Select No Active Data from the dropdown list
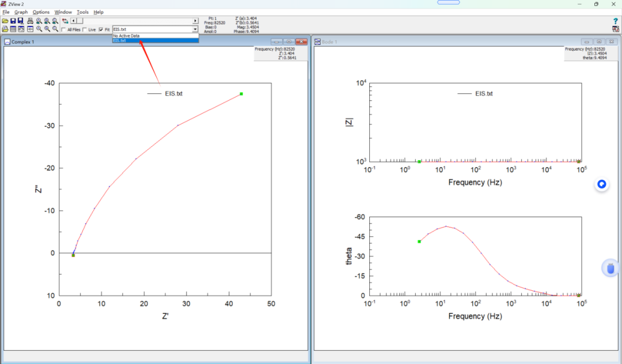Image resolution: width=622 pixels, height=364 pixels. [155, 36]
